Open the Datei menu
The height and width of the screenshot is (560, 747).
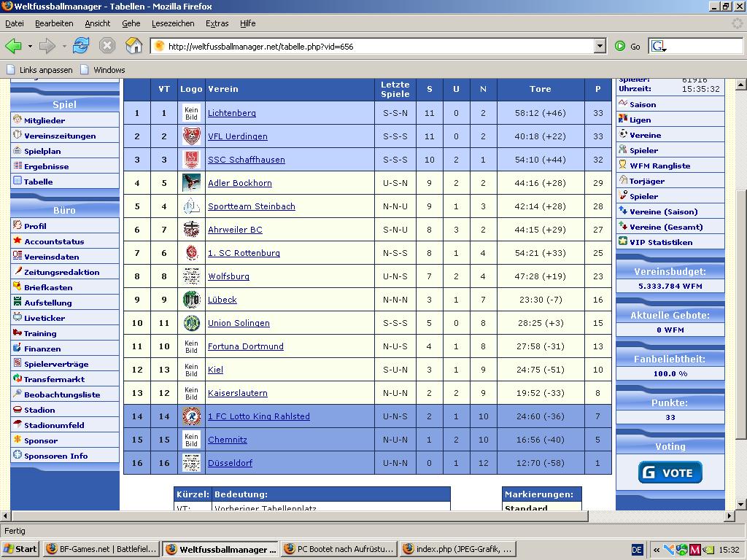tap(15, 23)
